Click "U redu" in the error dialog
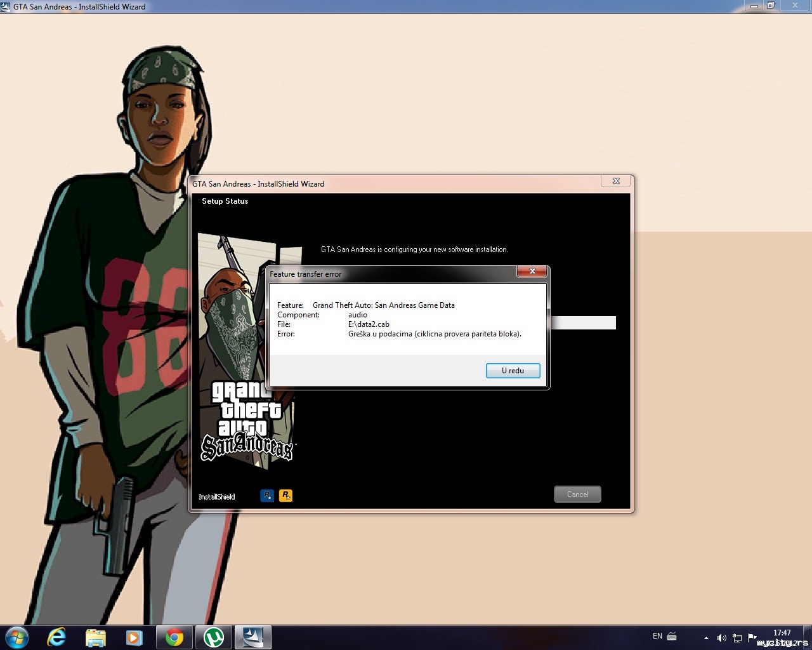Viewport: 812px width, 650px height. click(513, 371)
